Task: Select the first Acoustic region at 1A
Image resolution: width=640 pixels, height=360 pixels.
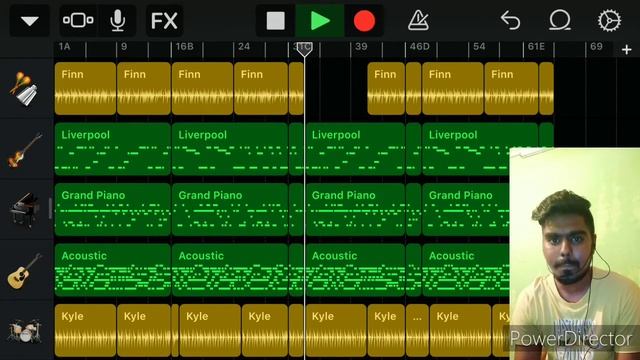Action: (113, 270)
